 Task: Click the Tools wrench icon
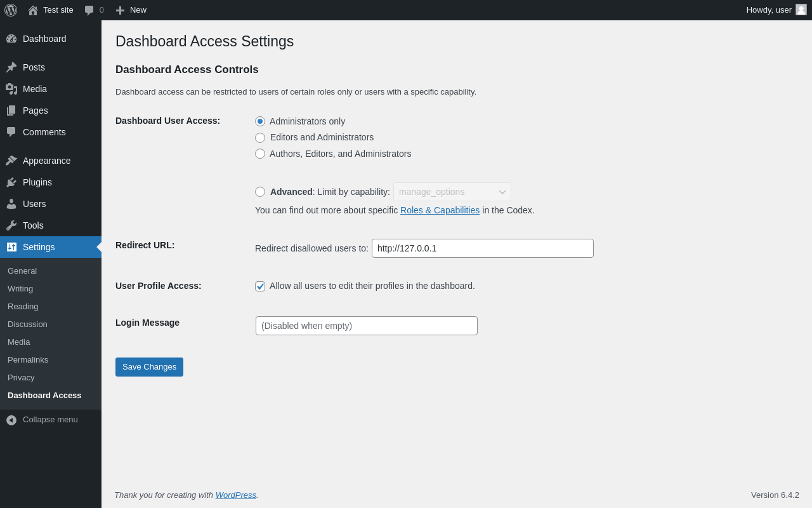point(11,225)
